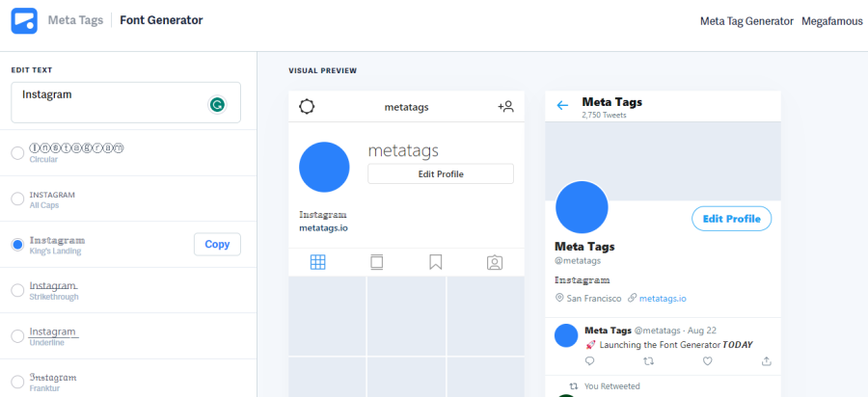Click the Strikethrough styled Instagram sample
Viewport: 868px width, 397px height.
(x=53, y=286)
